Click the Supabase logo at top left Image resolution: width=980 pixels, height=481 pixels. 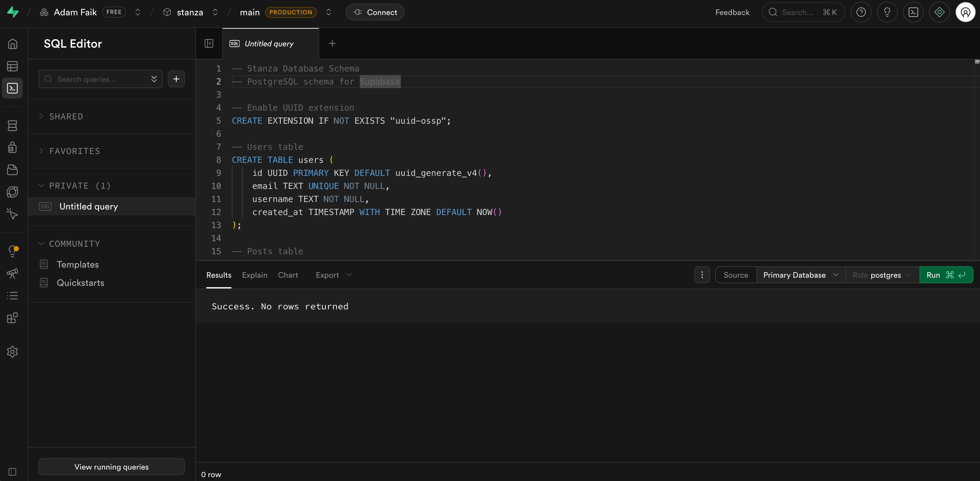coord(13,12)
